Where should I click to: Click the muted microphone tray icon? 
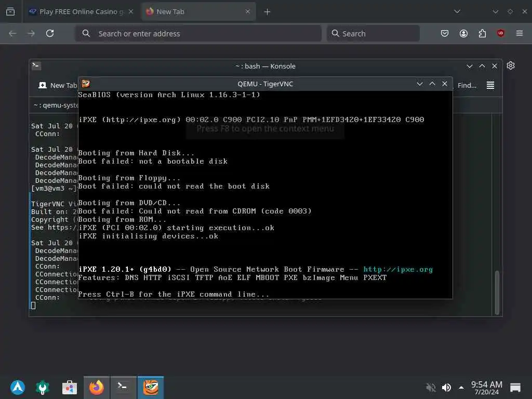coord(431,387)
